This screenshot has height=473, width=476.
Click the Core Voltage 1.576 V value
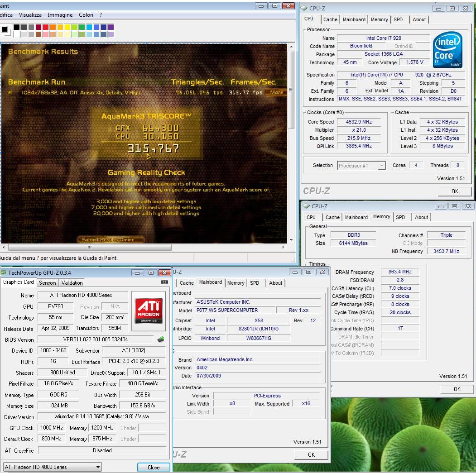(415, 62)
